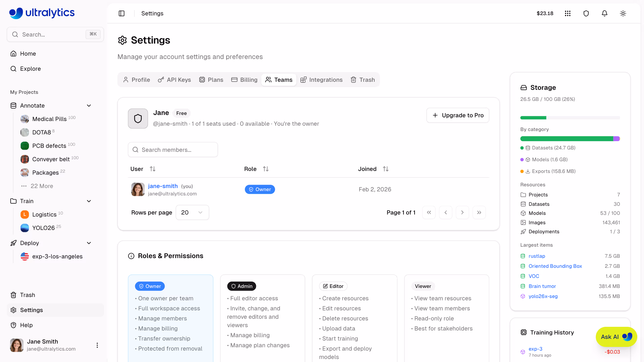Open the Jane Smith account options menu
The width and height of the screenshot is (644, 362).
(97, 345)
